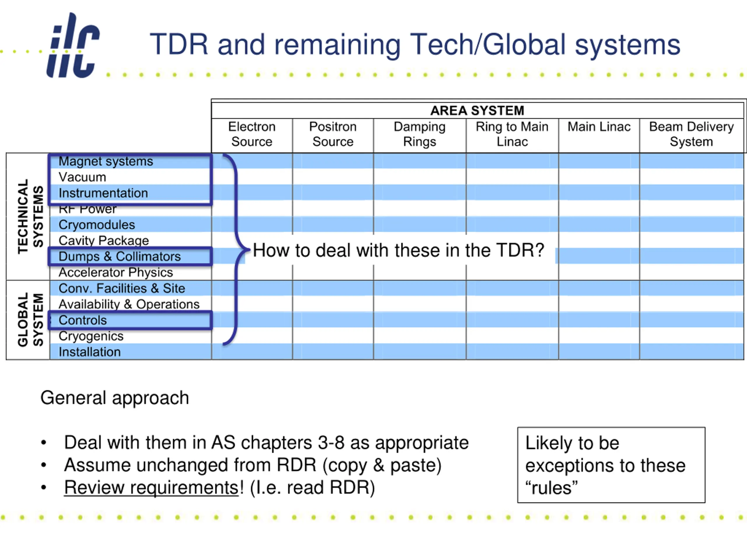
Task: Click the 'RF Power' row label
Action: (x=88, y=209)
